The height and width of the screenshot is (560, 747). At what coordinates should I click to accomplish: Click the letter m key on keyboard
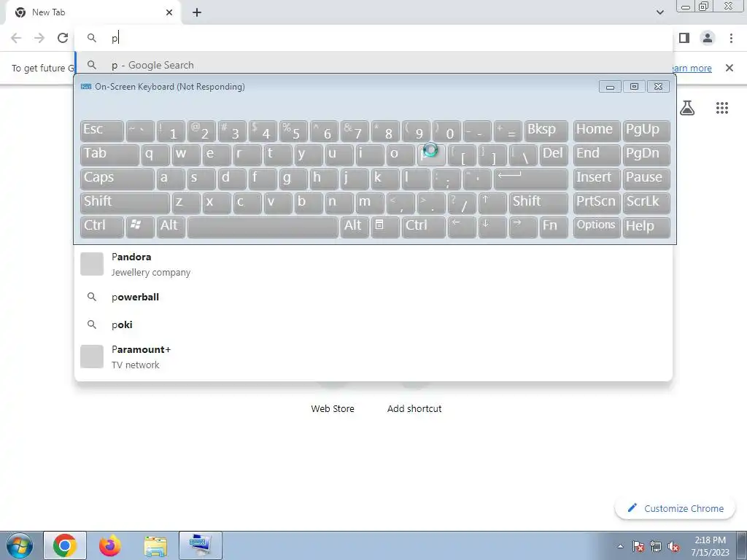tap(370, 203)
